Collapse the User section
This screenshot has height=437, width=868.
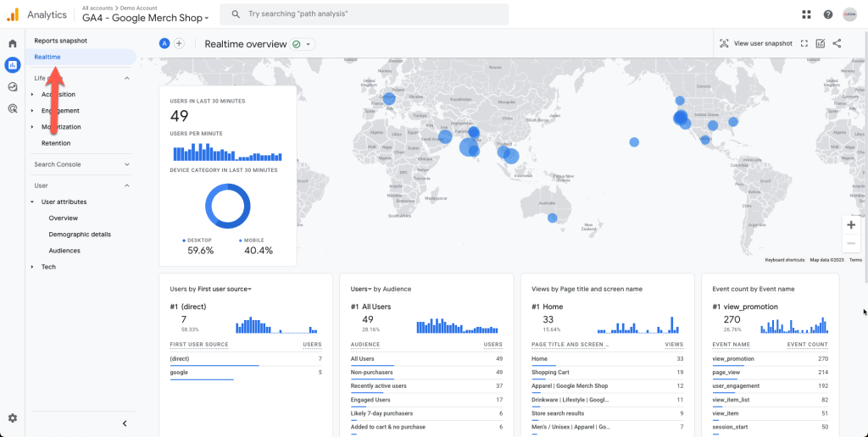click(x=127, y=185)
